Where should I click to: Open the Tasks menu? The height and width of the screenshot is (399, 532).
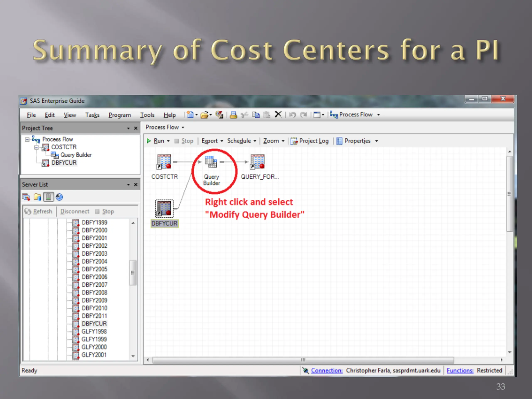point(92,115)
